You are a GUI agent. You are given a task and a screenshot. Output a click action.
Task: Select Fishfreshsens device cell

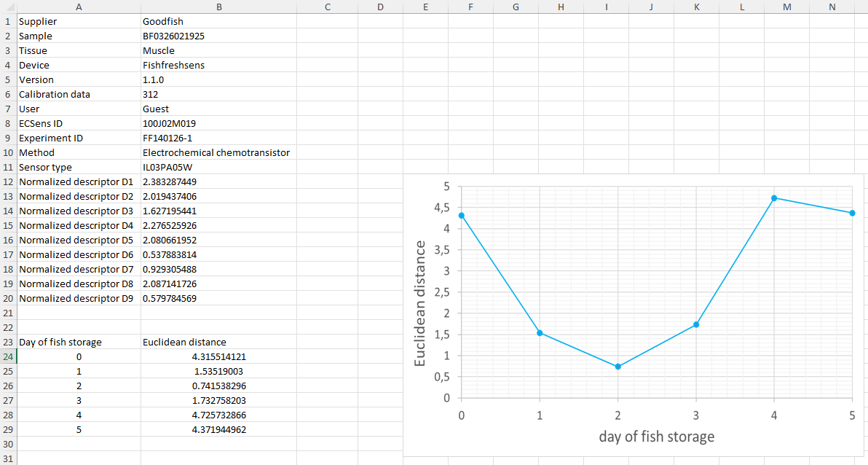point(218,65)
